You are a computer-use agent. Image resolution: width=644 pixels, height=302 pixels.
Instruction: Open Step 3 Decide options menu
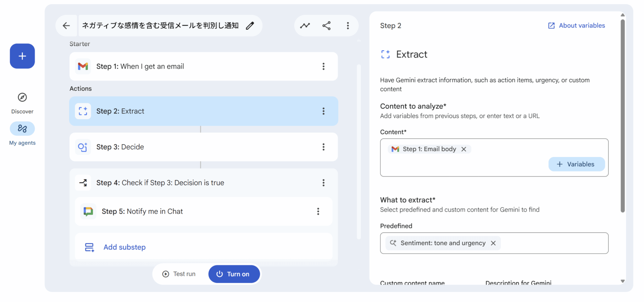[323, 147]
